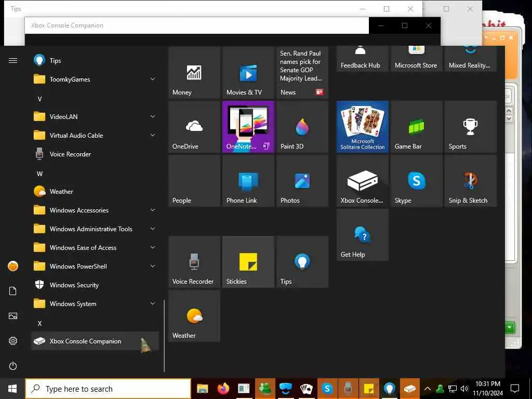
Task: Launch the Xbox Console tile
Action: (362, 180)
